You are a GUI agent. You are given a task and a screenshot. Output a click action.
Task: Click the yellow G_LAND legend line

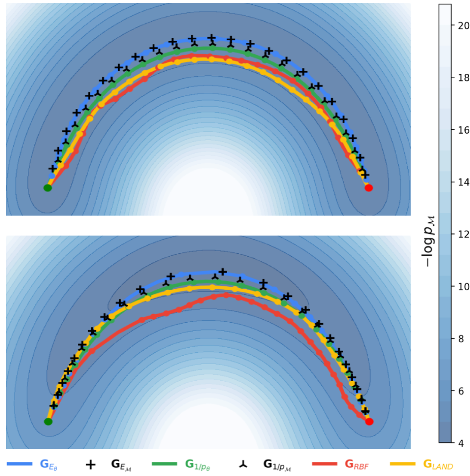click(x=403, y=464)
